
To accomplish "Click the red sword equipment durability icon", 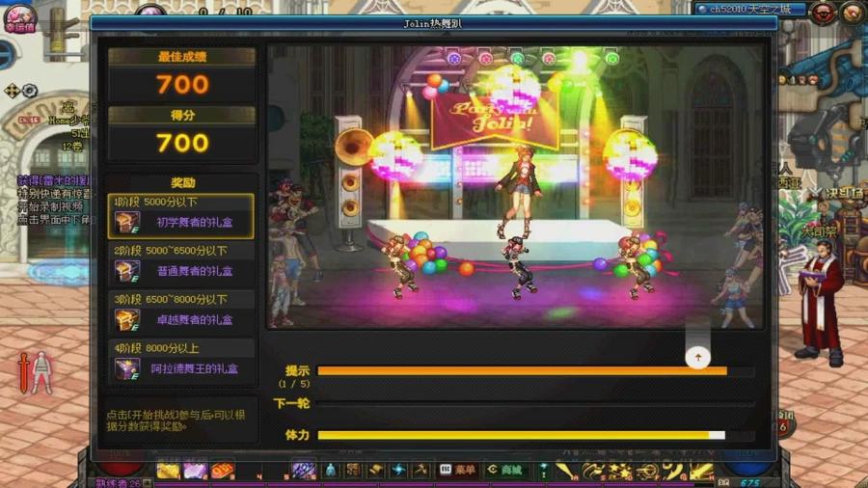I will point(23,373).
